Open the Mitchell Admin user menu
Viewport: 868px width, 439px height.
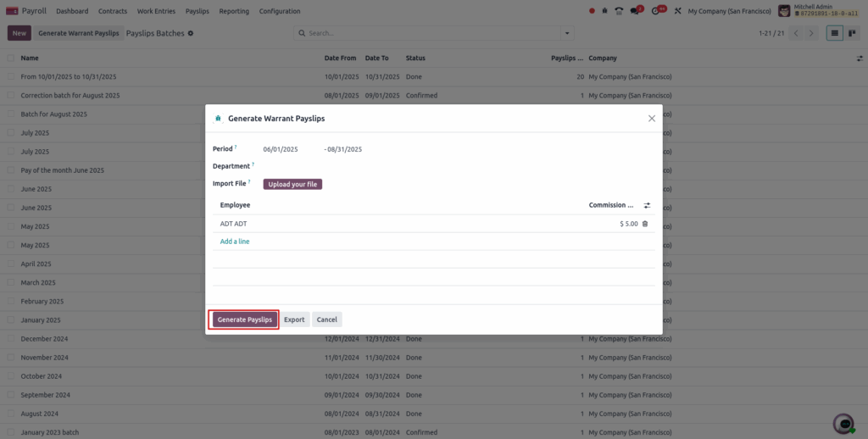[x=820, y=11]
